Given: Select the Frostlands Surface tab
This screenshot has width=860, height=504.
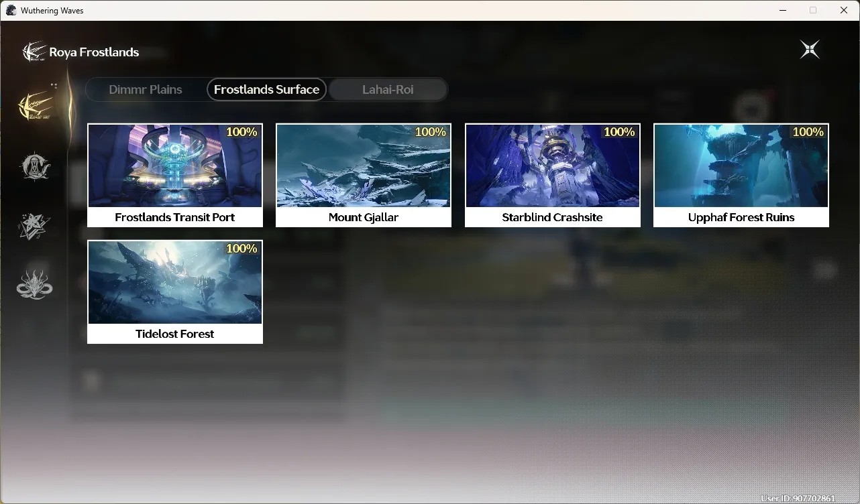Looking at the screenshot, I should pos(266,89).
